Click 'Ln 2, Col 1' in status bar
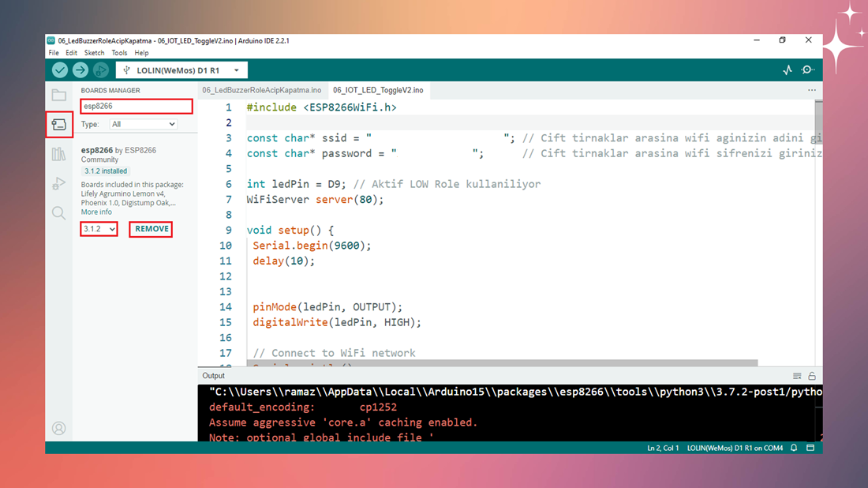The height and width of the screenshot is (488, 868). (x=663, y=448)
